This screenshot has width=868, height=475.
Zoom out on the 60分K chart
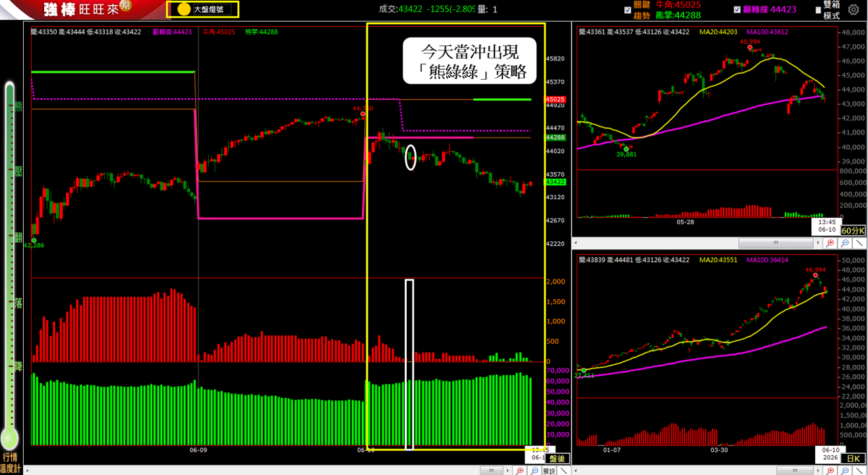click(845, 243)
